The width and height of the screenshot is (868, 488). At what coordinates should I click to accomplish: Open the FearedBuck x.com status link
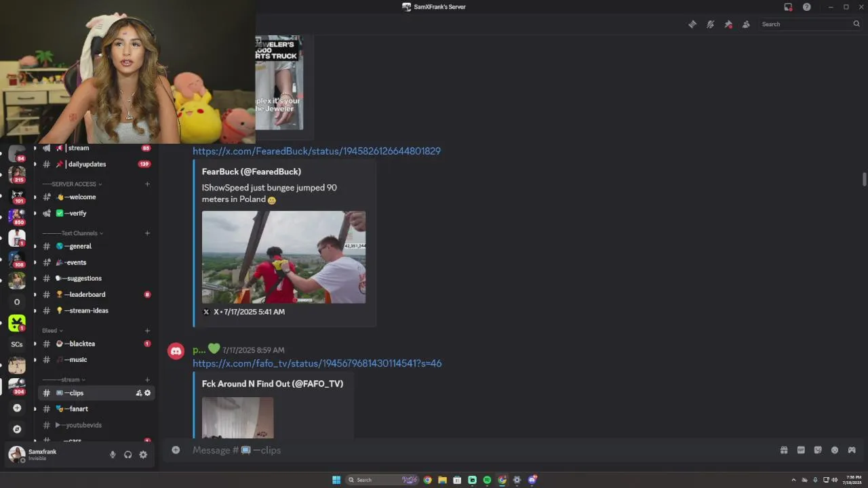pos(317,151)
